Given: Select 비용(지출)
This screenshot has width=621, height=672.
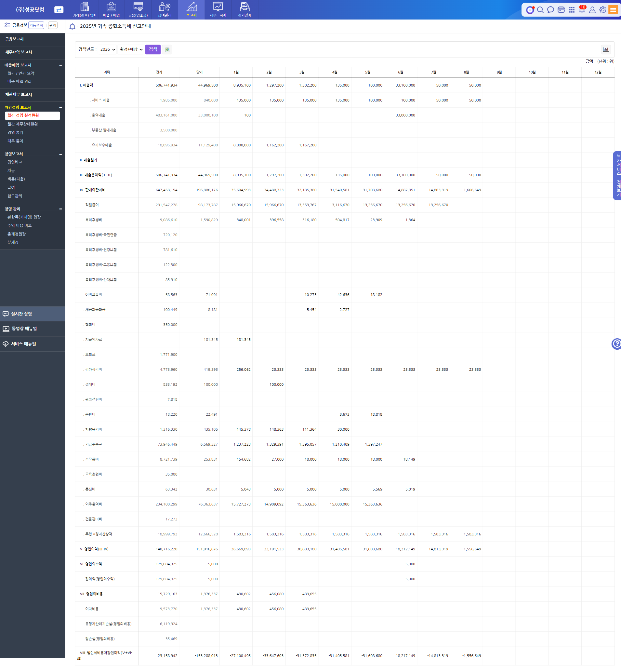Looking at the screenshot, I should (x=16, y=179).
